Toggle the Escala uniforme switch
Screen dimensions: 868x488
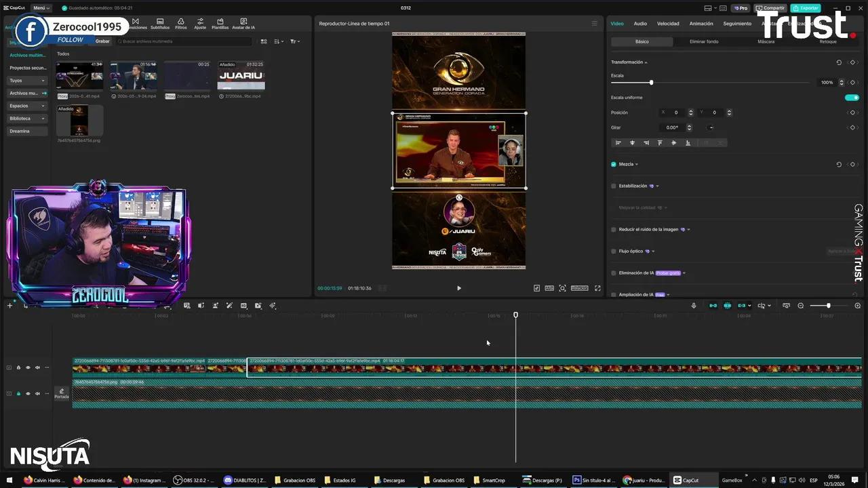[x=852, y=98]
